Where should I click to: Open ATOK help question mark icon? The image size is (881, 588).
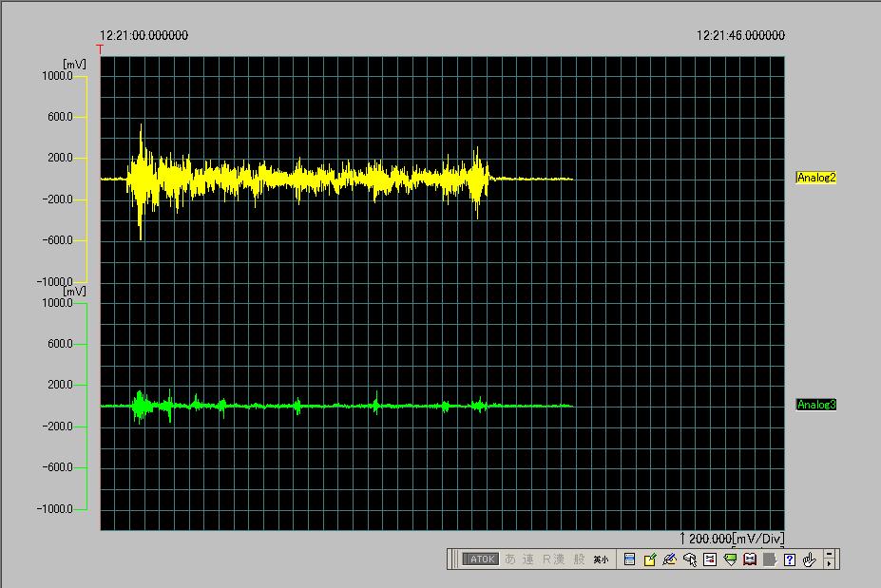click(x=790, y=560)
